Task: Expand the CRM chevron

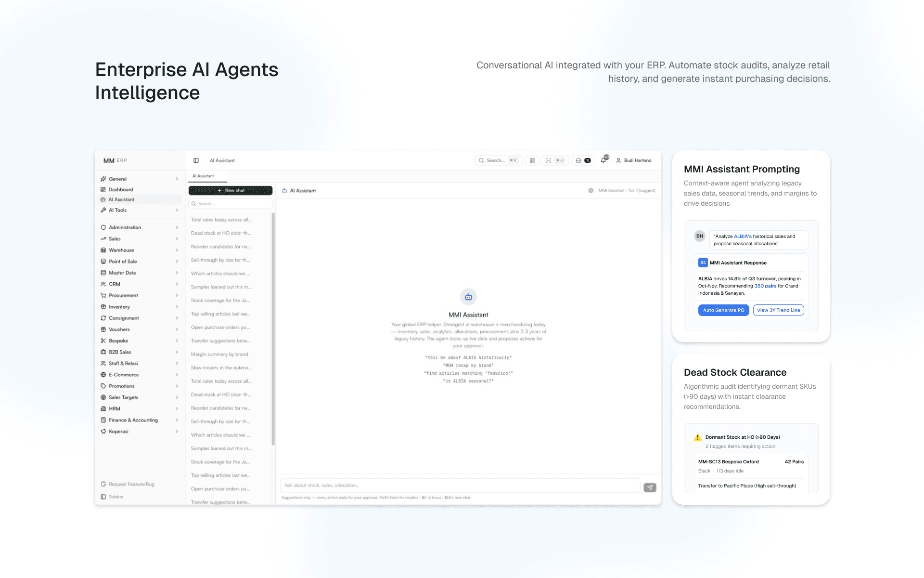Action: click(x=177, y=284)
